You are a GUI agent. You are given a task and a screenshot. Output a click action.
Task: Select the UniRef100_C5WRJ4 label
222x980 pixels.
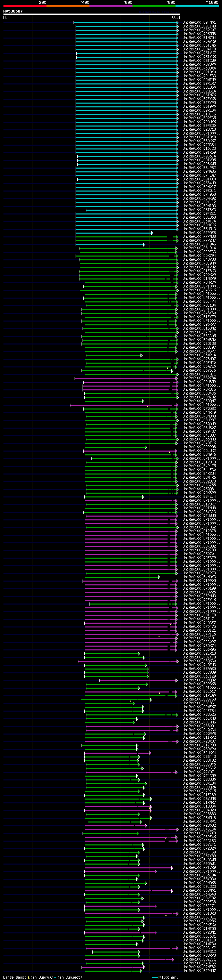coord(199,355)
